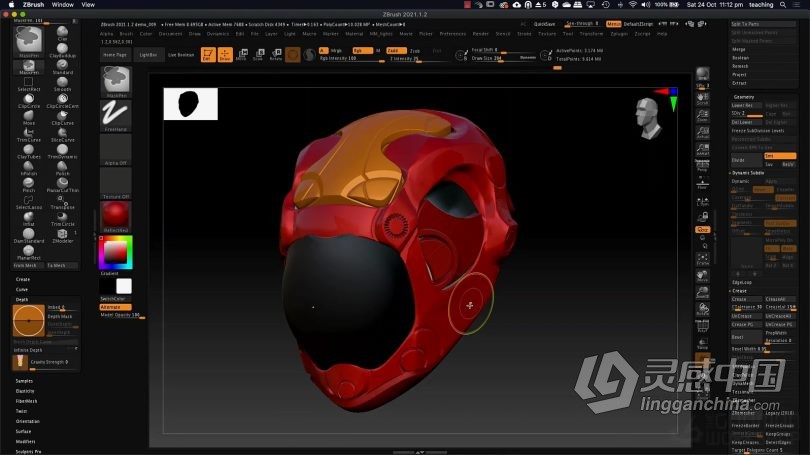This screenshot has height=455, width=810.
Task: Open the Preferences menu
Action: pyautogui.click(x=453, y=34)
